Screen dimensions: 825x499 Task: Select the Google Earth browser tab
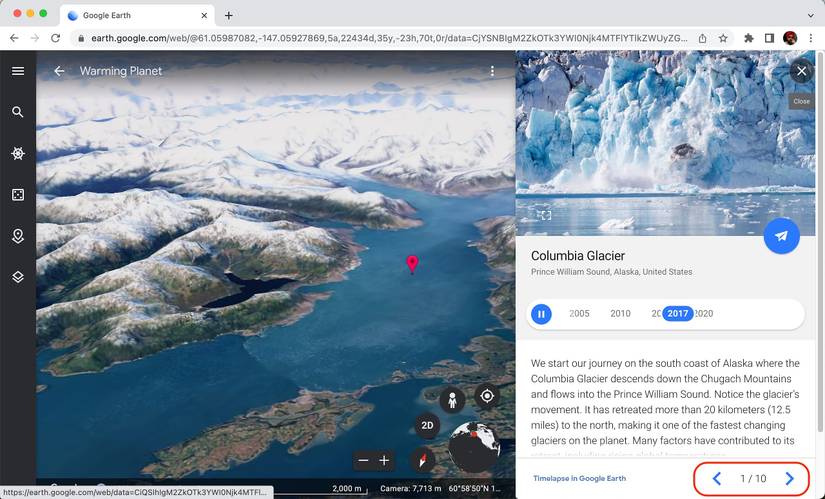click(x=138, y=15)
